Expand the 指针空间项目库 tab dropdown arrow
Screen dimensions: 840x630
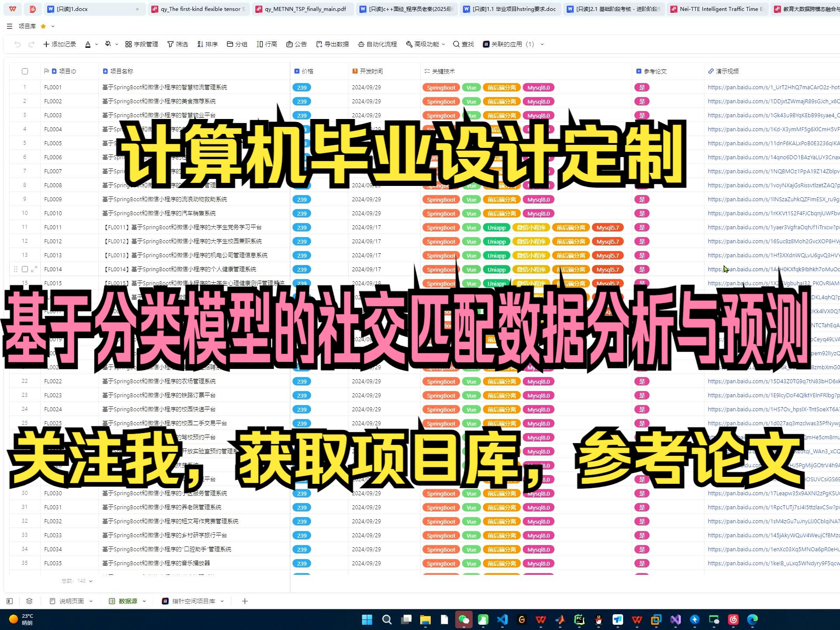pos(222,601)
